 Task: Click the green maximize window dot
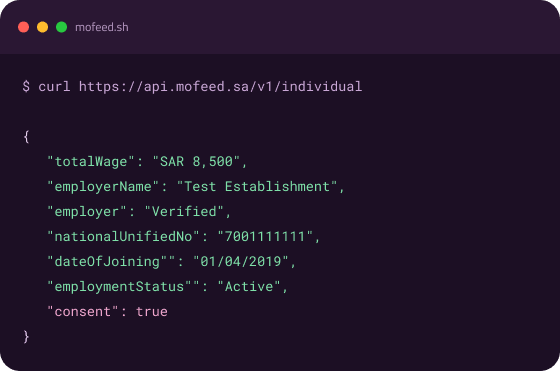pyautogui.click(x=61, y=27)
